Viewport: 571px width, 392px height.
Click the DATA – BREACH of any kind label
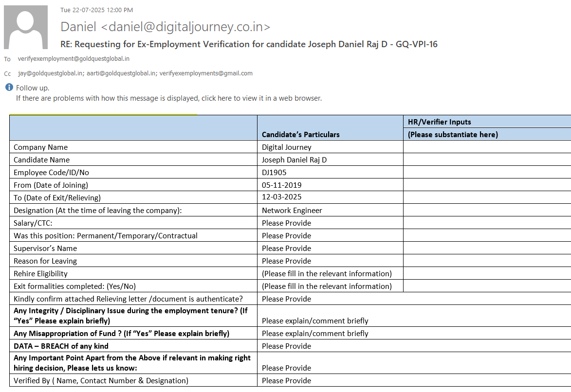[61, 346]
